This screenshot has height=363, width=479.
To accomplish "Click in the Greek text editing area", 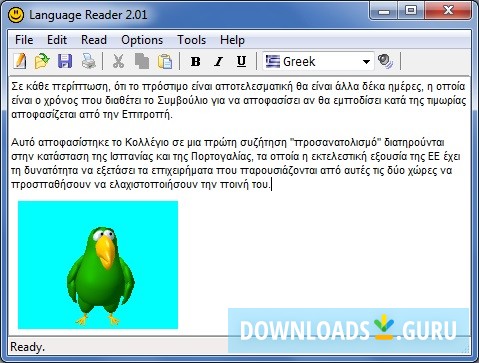I will tap(239, 205).
